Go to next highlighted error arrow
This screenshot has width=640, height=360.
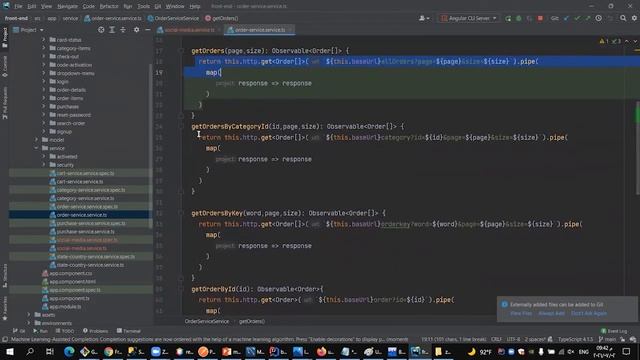tap(635, 41)
